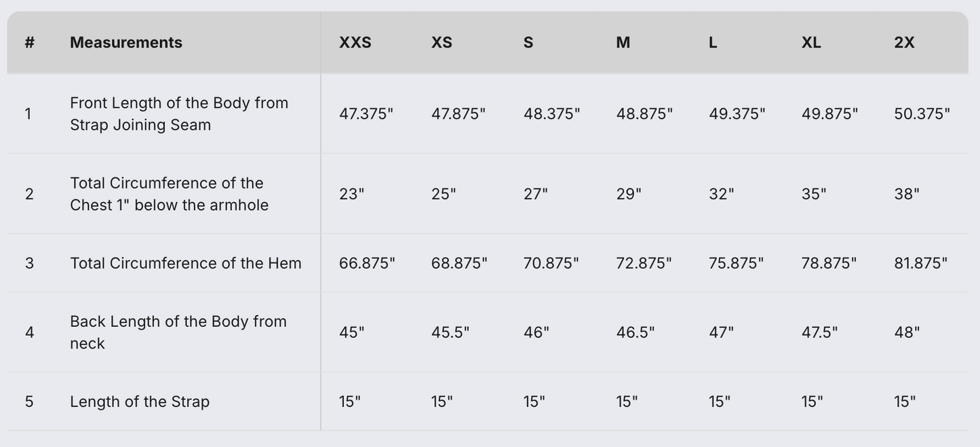Select the M size column header
This screenshot has height=447, width=980.
tap(623, 42)
